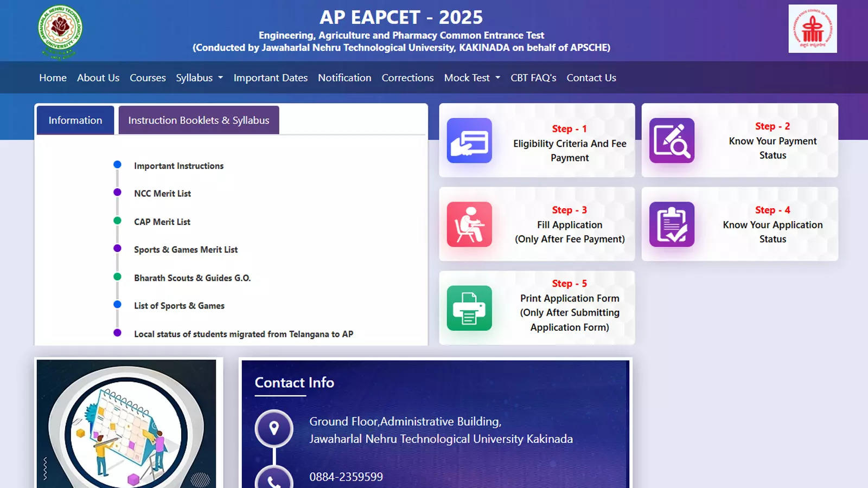Click the phone icon in Contact Info

[274, 478]
